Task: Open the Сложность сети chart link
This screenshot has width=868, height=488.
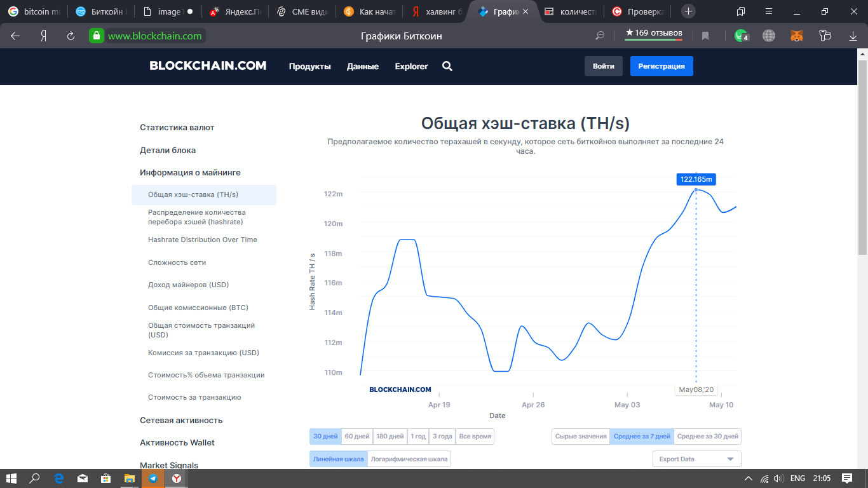Action: pyautogui.click(x=177, y=262)
